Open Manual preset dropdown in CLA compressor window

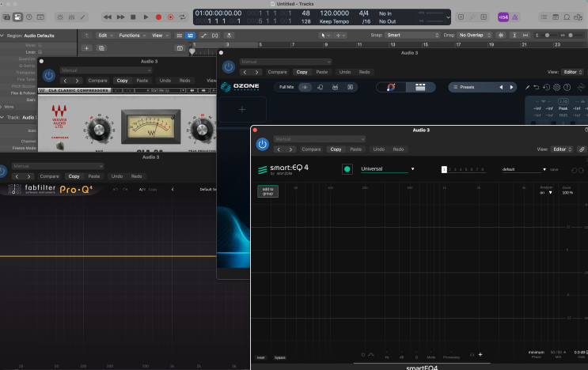coord(106,70)
